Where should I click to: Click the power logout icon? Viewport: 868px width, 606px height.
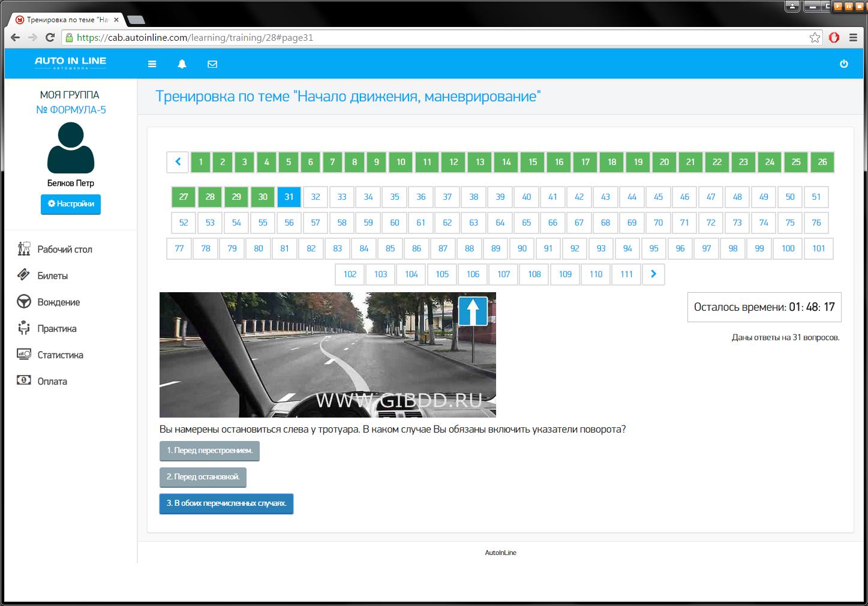click(844, 64)
